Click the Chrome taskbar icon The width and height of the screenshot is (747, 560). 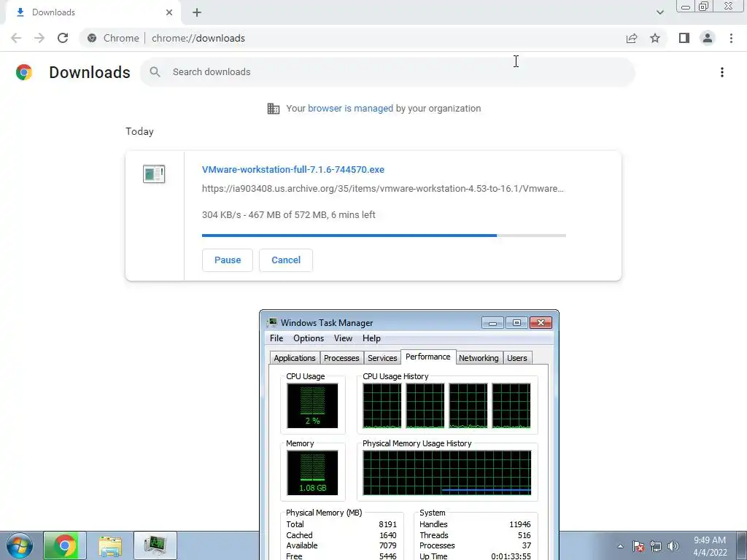coord(65,545)
